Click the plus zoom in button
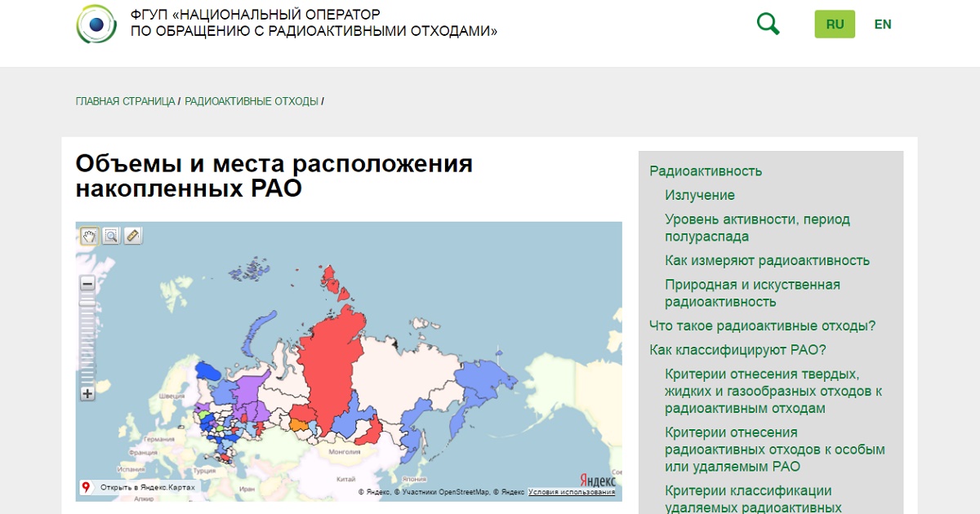980x514 pixels. click(x=87, y=393)
